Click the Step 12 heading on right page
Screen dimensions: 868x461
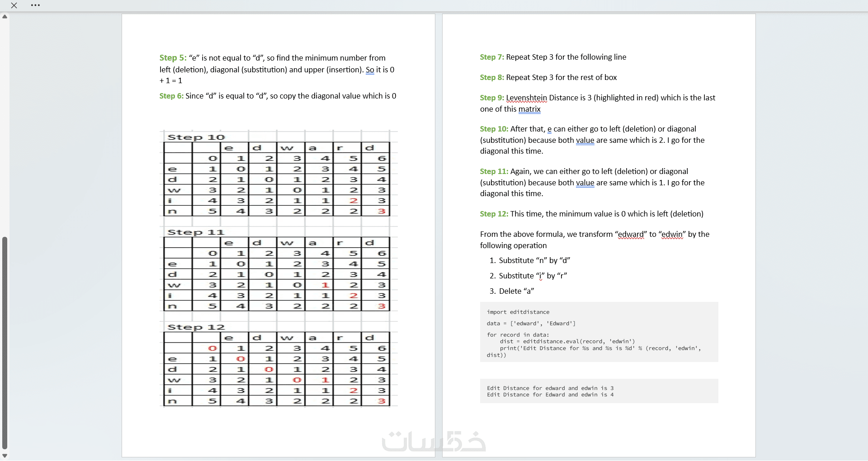tap(494, 214)
